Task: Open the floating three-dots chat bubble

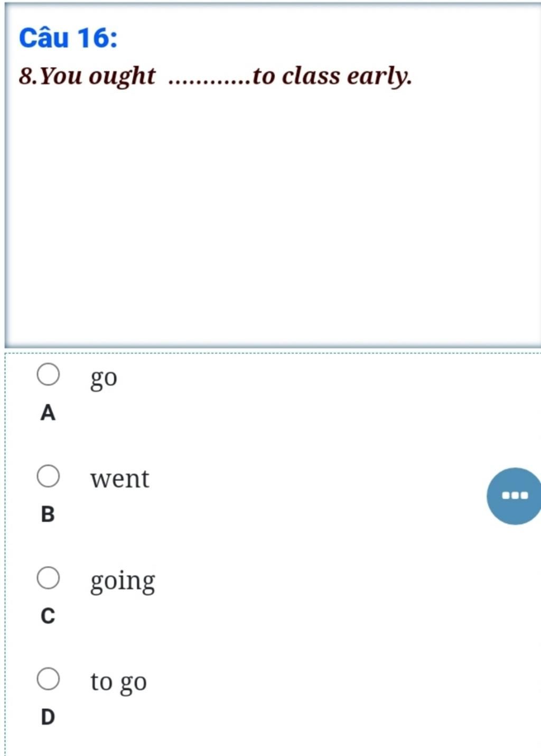Action: 514,496
